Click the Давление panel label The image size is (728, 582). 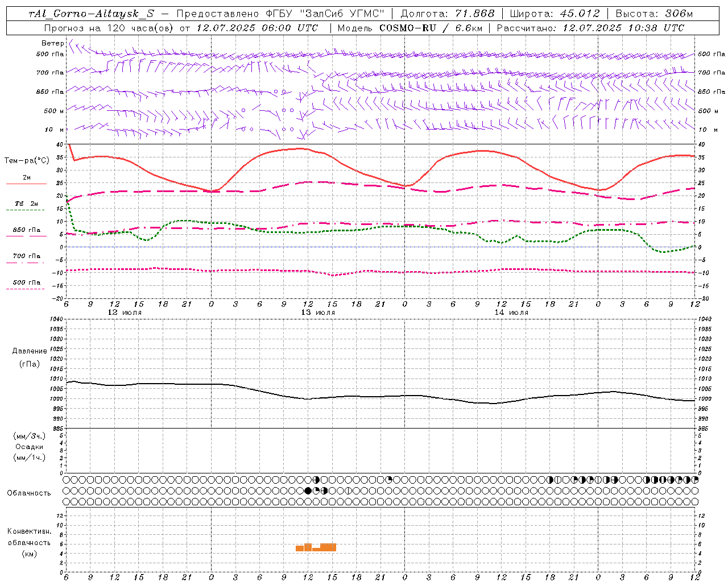point(30,351)
